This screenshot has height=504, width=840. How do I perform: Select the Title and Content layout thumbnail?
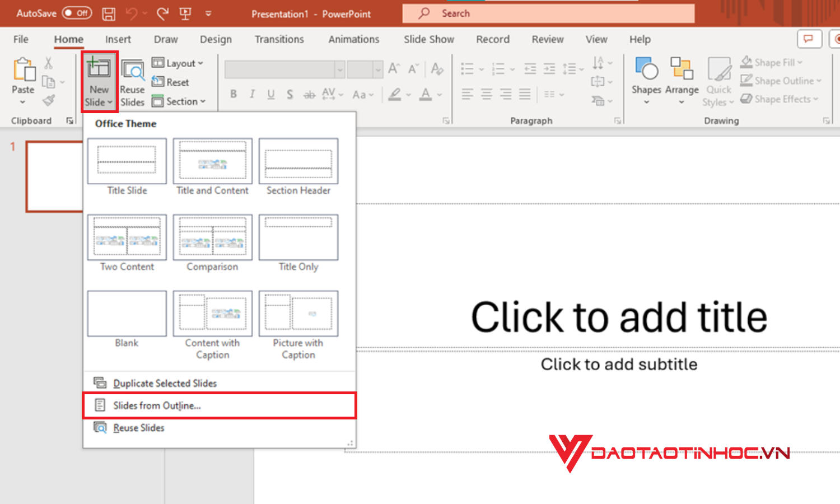[x=212, y=162]
